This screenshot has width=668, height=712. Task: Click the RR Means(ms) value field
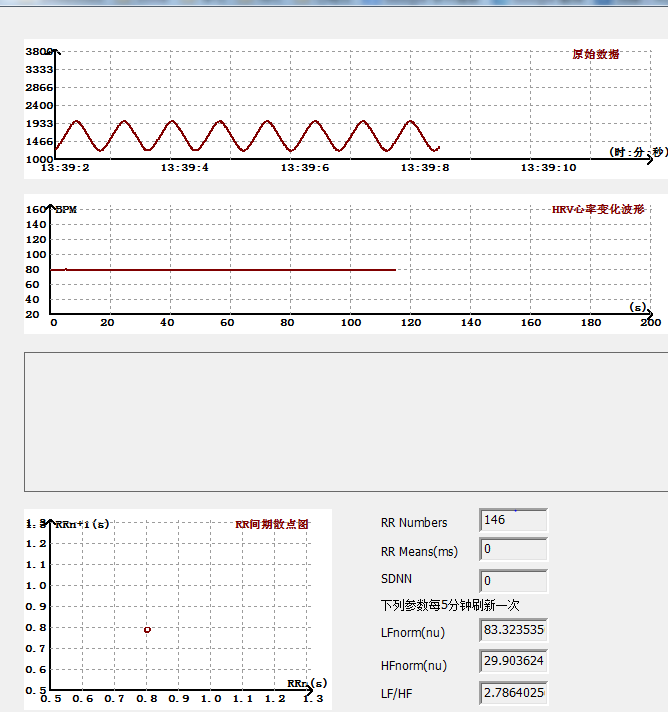click(x=514, y=549)
